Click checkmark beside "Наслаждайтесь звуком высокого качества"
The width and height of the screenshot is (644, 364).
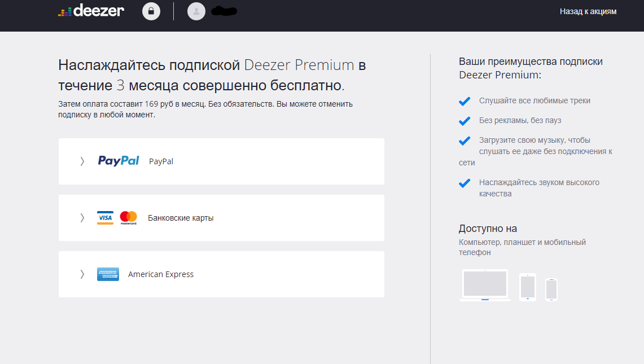point(465,183)
